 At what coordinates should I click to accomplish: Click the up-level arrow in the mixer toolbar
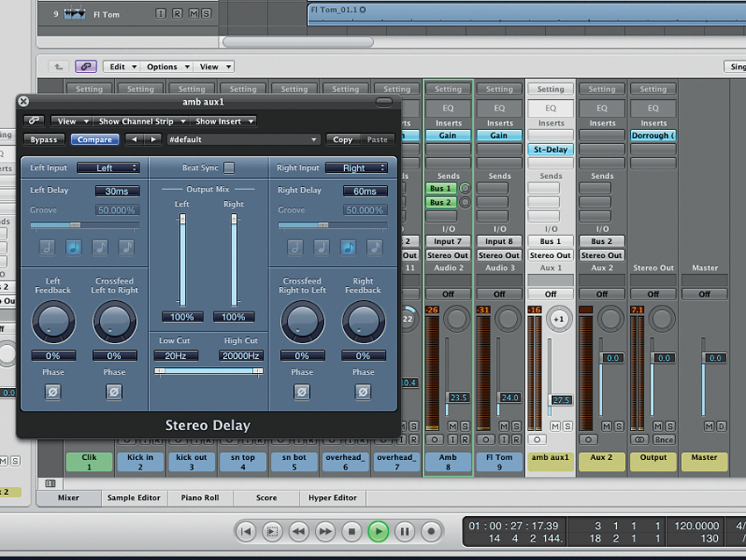59,67
